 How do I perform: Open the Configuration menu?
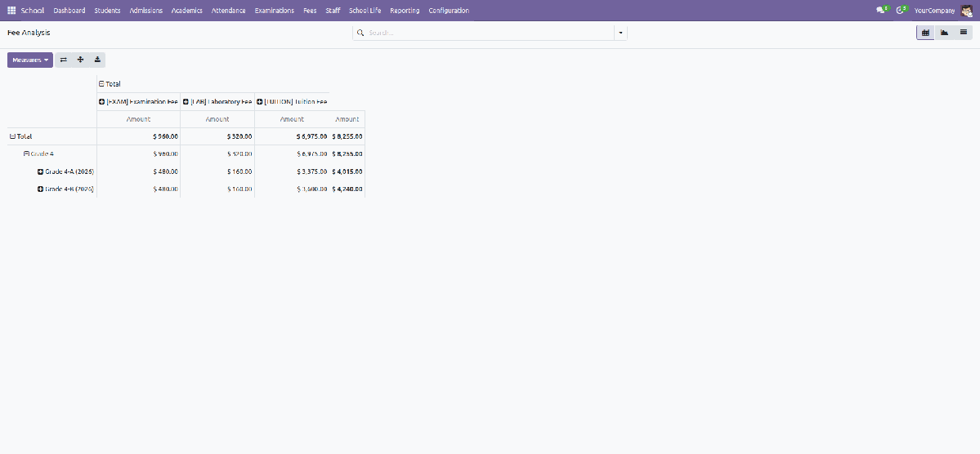[x=449, y=11]
